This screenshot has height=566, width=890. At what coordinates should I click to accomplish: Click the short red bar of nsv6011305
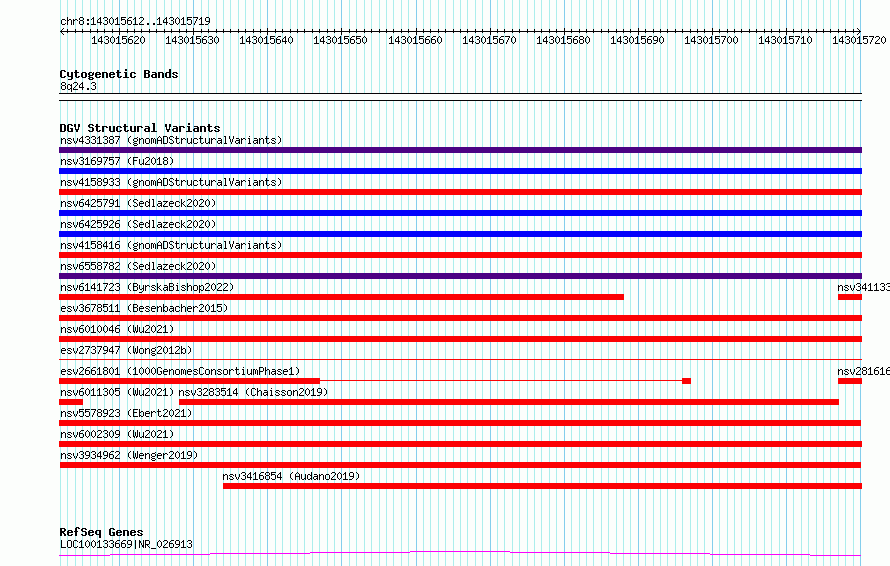pos(71,402)
